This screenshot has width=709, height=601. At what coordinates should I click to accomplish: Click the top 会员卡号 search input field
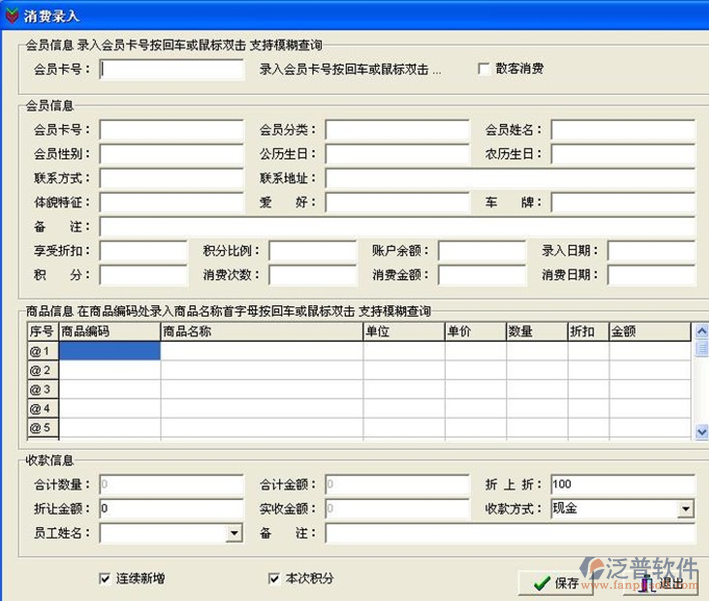point(171,70)
